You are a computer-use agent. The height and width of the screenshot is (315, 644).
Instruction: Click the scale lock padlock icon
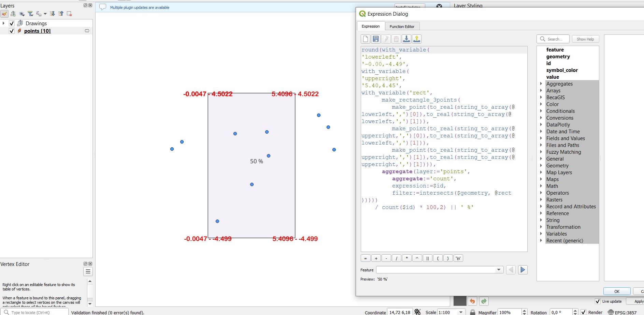point(472,312)
